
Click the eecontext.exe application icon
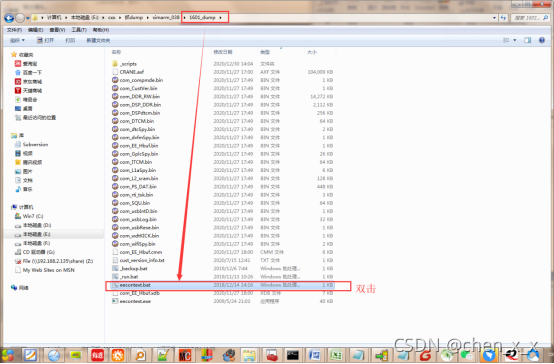point(115,301)
